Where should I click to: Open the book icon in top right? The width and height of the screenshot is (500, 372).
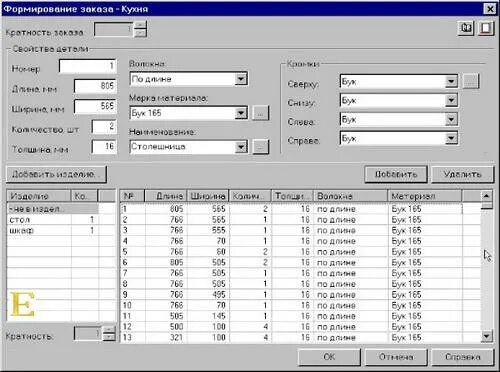(x=466, y=28)
